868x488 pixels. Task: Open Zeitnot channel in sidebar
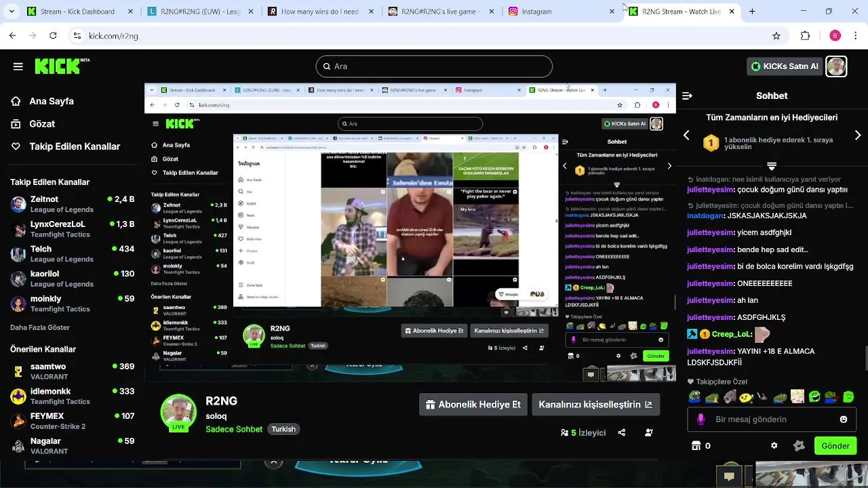tap(72, 204)
